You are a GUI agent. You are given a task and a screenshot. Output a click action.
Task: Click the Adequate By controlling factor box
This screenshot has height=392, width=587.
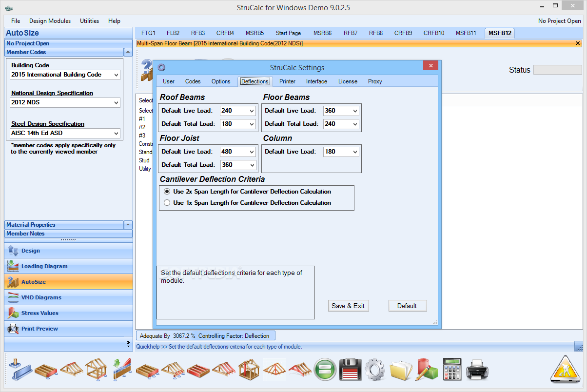pos(205,335)
